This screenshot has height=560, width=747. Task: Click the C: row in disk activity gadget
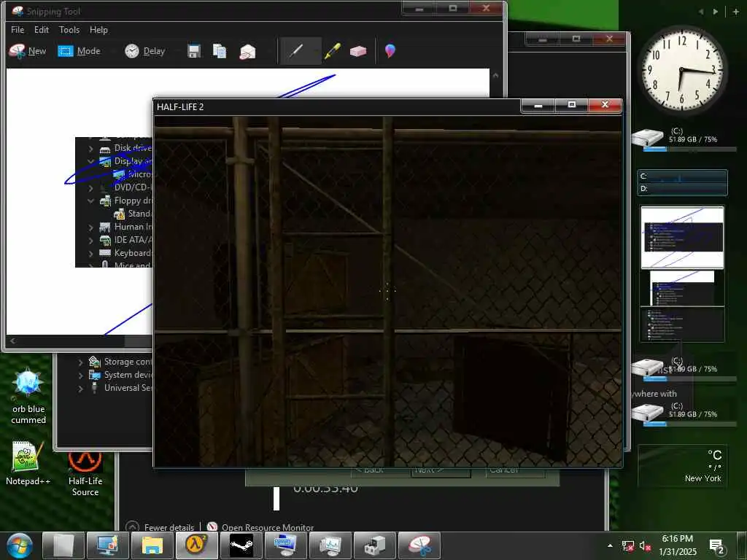click(x=683, y=176)
